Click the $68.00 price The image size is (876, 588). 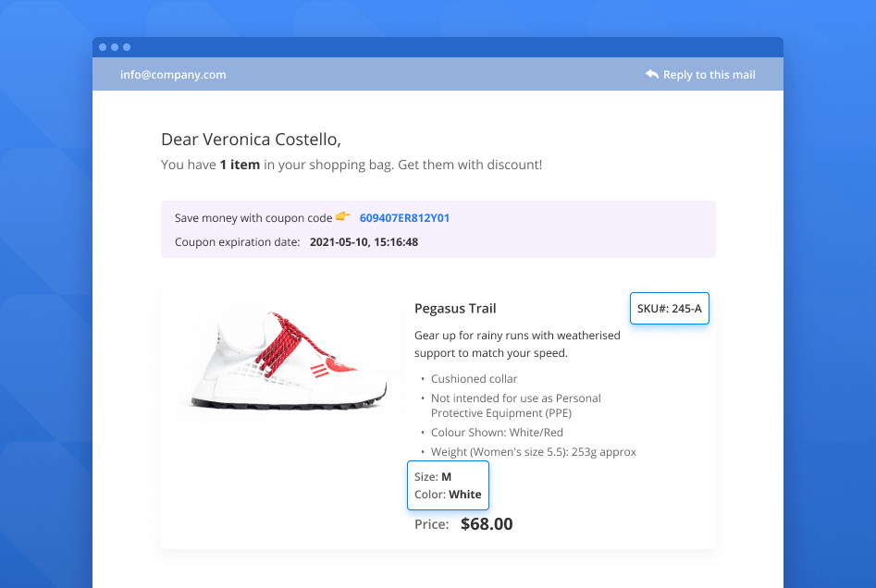487,524
